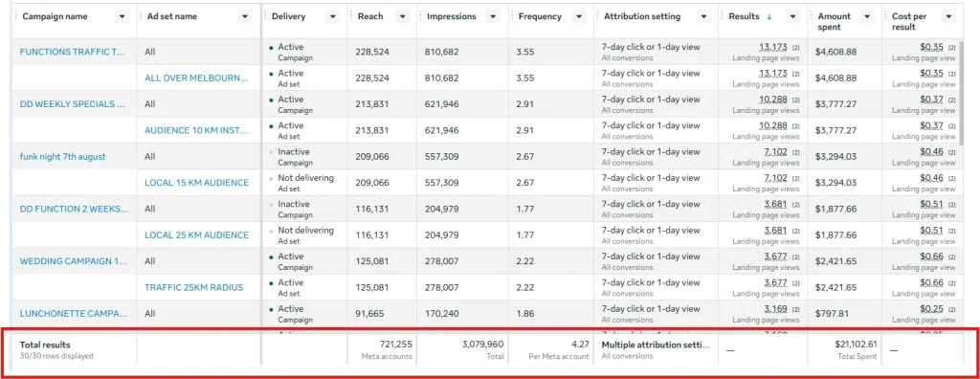Select Inactive delivery status of funk night campaign
980x379 pixels.
[x=294, y=152]
